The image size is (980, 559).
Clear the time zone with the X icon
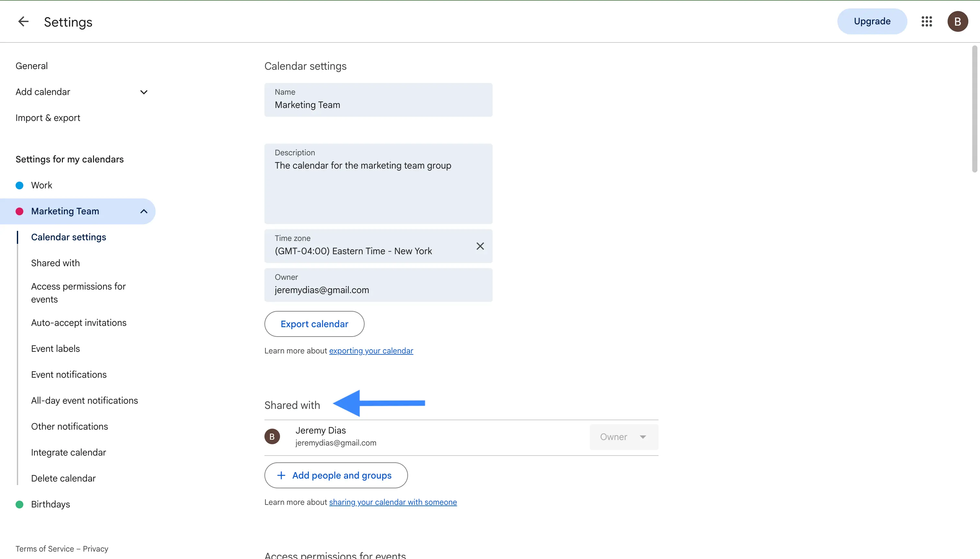pos(480,246)
